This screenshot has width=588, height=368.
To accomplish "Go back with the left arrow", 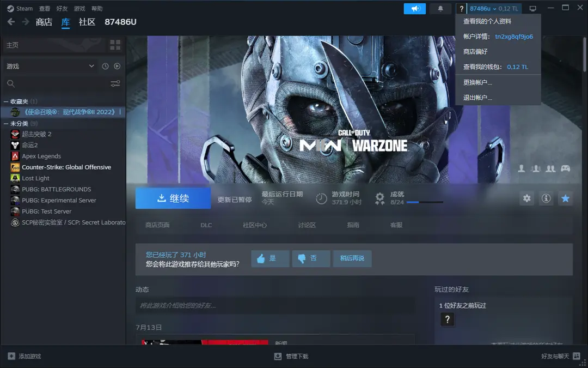I will pos(11,22).
